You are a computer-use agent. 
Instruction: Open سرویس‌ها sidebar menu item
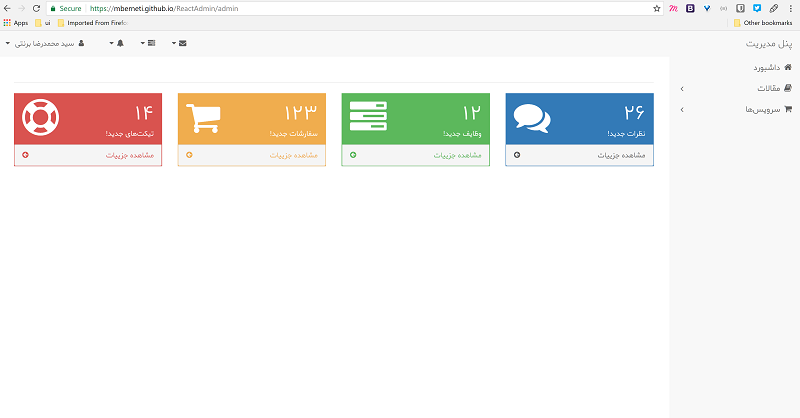763,109
